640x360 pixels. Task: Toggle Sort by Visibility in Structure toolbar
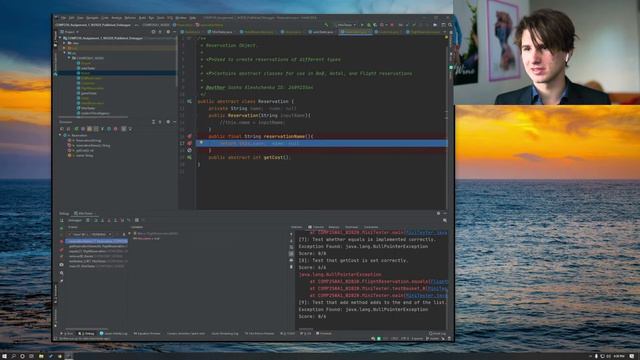coord(62,129)
